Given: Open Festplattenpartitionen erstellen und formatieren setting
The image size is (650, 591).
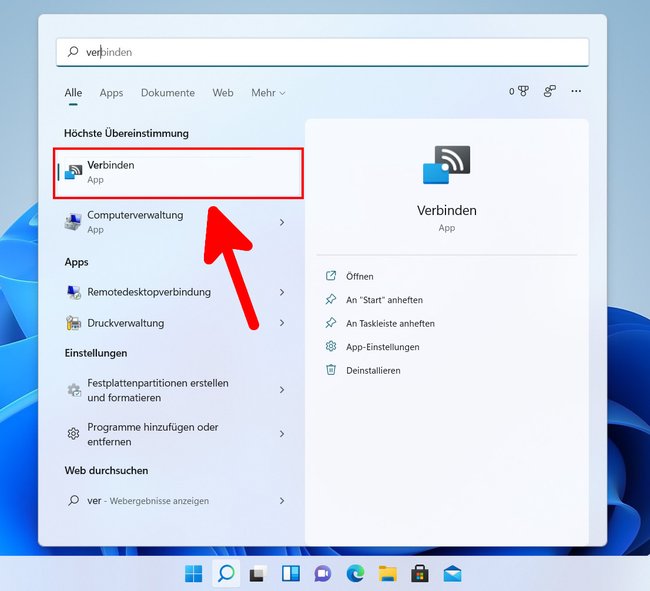Looking at the screenshot, I should point(178,390).
